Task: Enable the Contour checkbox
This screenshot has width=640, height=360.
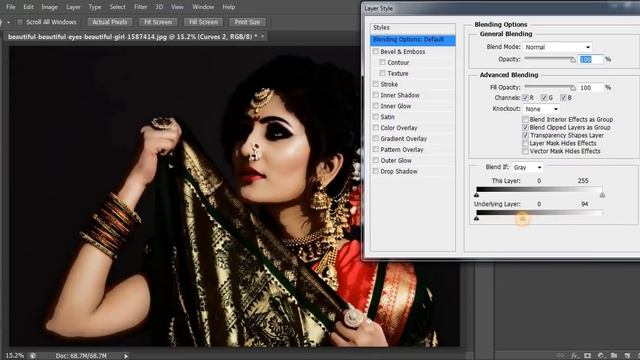Action: [x=382, y=62]
